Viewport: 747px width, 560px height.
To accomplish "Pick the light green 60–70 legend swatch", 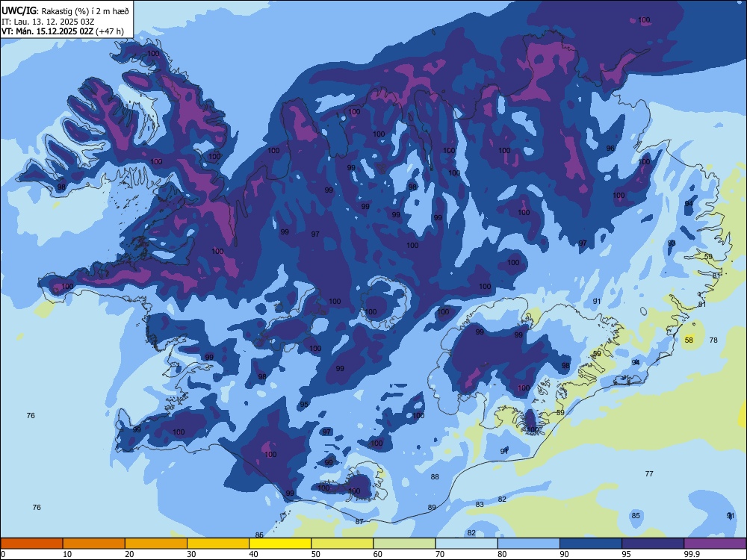I will [404, 544].
